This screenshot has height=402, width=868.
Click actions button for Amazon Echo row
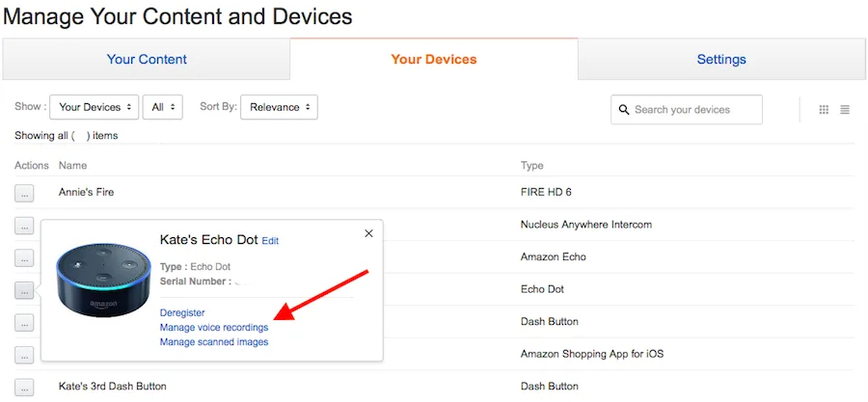coord(24,257)
